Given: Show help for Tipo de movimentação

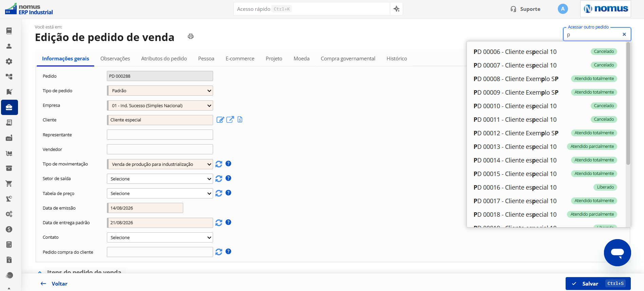Looking at the screenshot, I should tap(228, 163).
